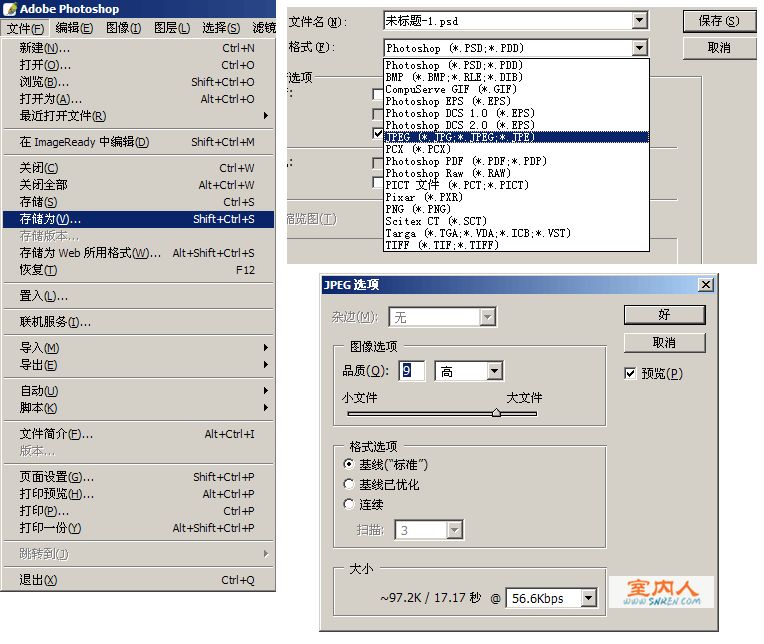Click the Adobe Photoshop title bar feather icon
This screenshot has height=644, width=764.
click(x=10, y=9)
